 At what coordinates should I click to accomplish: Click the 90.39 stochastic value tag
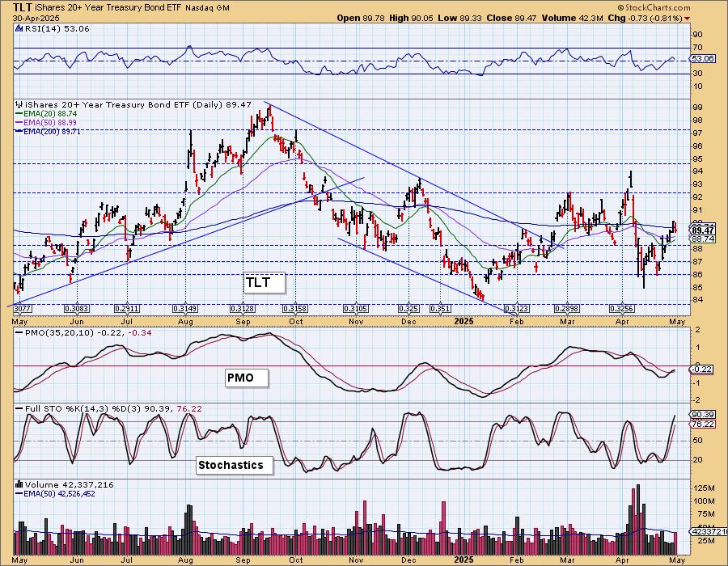[x=702, y=414]
